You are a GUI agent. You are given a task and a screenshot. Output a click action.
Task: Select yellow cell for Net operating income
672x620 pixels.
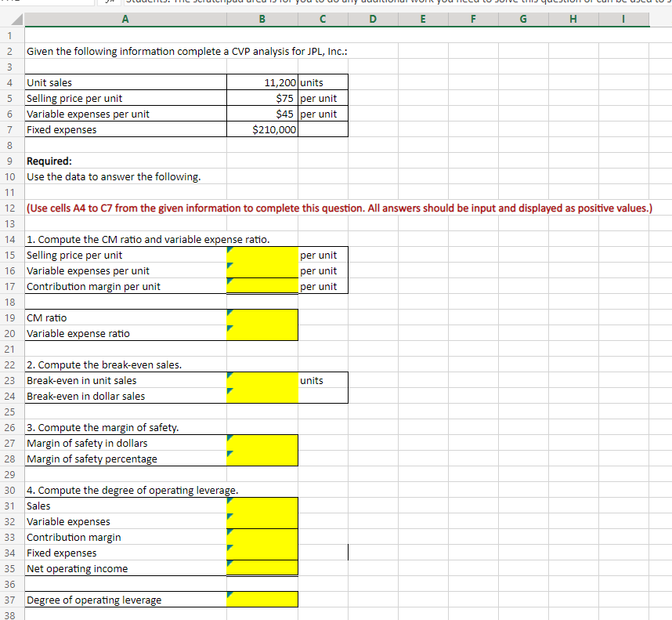tap(262, 568)
